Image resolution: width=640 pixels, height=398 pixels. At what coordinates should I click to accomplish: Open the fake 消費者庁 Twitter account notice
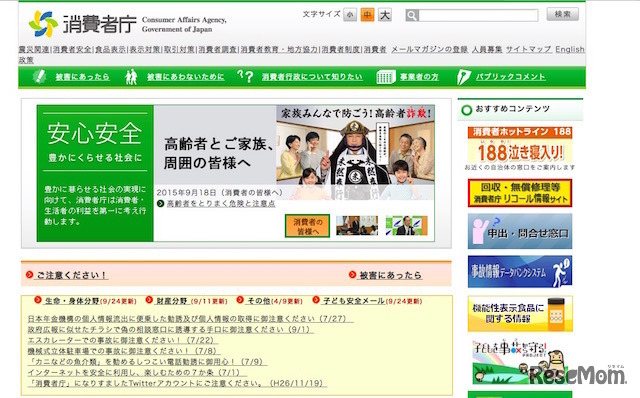click(177, 383)
